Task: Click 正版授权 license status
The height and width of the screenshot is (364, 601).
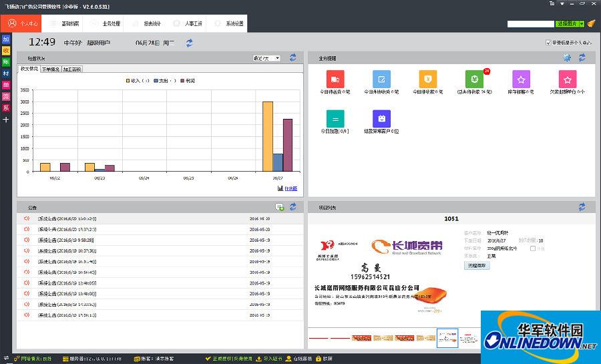Action: coord(229,359)
